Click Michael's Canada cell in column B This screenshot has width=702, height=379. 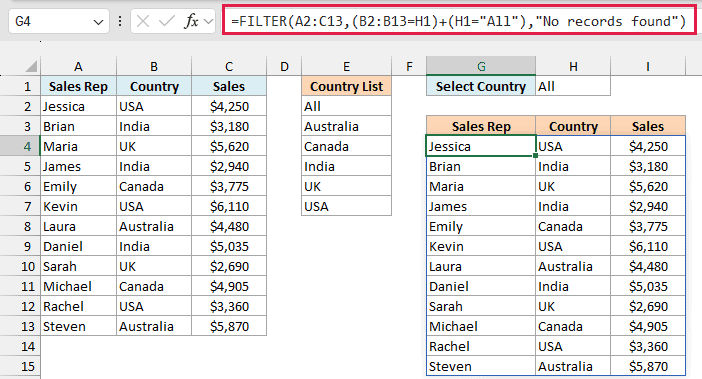tap(154, 286)
